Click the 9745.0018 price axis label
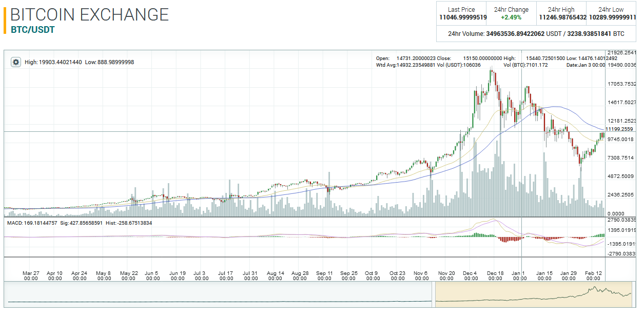 click(621, 140)
